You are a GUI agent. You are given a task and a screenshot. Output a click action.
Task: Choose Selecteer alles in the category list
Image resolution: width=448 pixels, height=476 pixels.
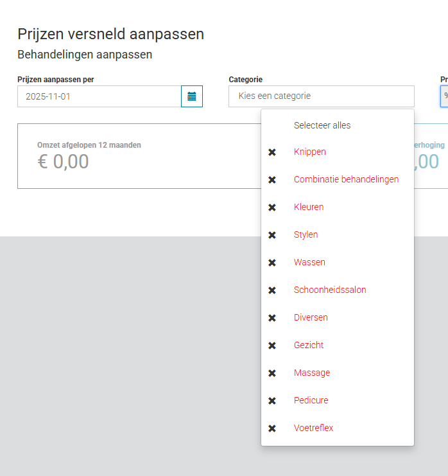point(322,125)
